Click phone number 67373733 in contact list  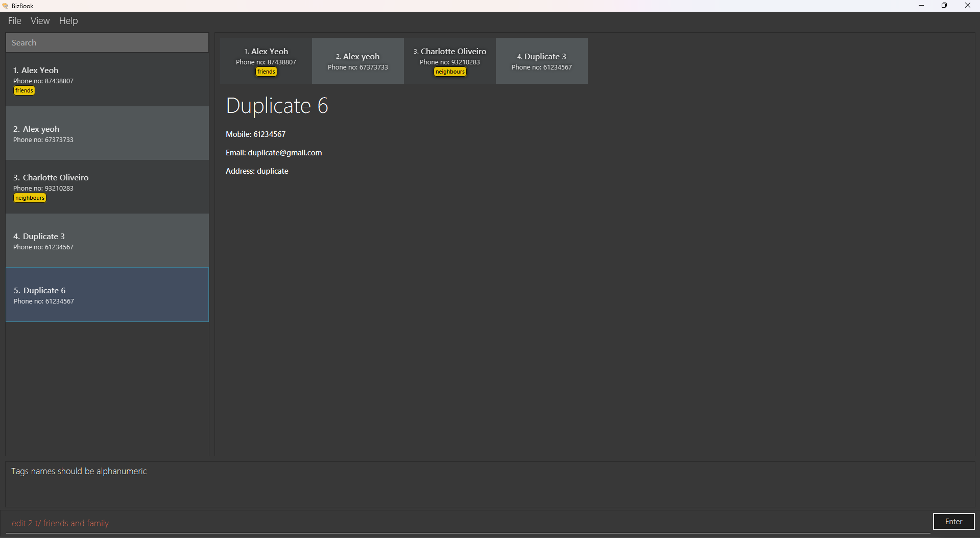click(59, 140)
